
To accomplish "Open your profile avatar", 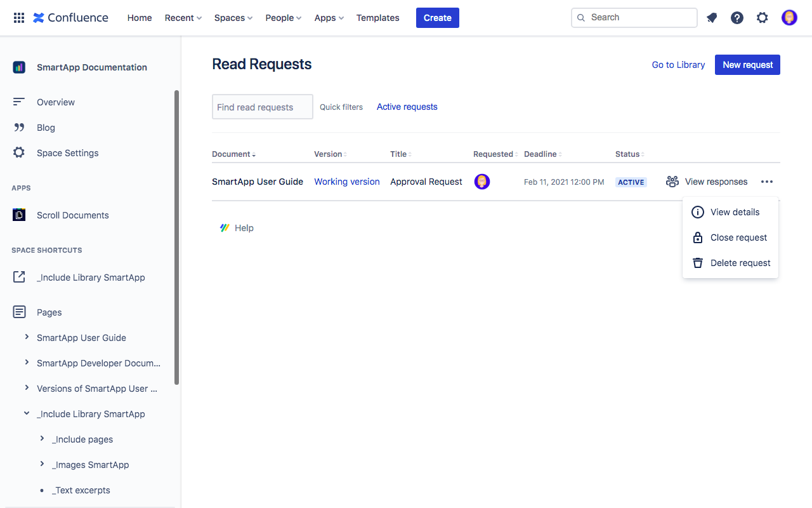I will (789, 17).
